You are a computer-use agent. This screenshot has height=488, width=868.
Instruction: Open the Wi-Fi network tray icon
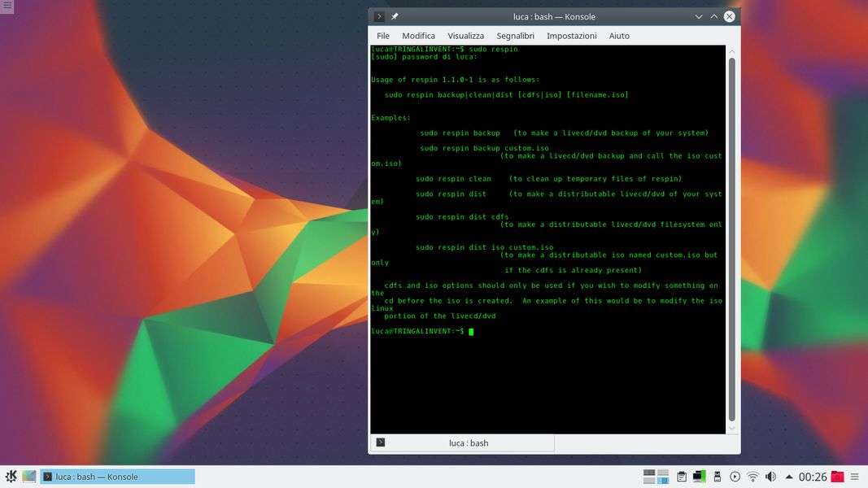[752, 477]
